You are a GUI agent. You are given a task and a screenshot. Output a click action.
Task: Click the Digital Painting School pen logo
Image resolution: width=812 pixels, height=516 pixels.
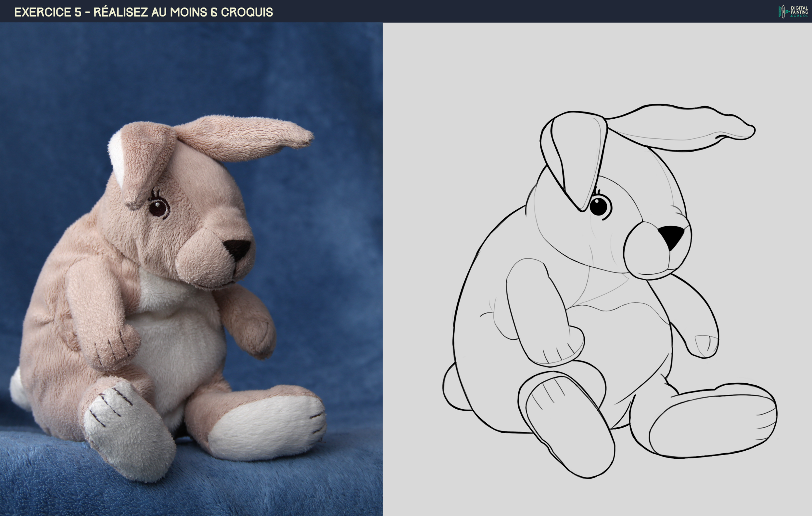click(783, 12)
